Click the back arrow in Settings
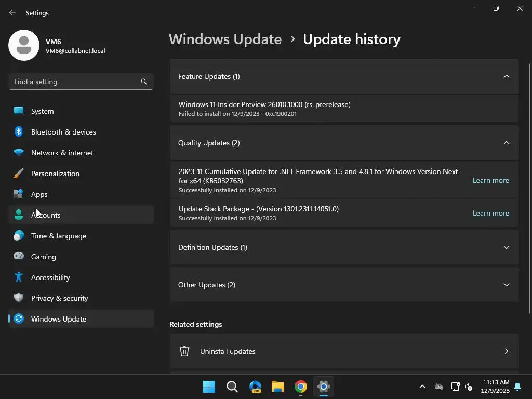The image size is (532, 399). pyautogui.click(x=12, y=12)
